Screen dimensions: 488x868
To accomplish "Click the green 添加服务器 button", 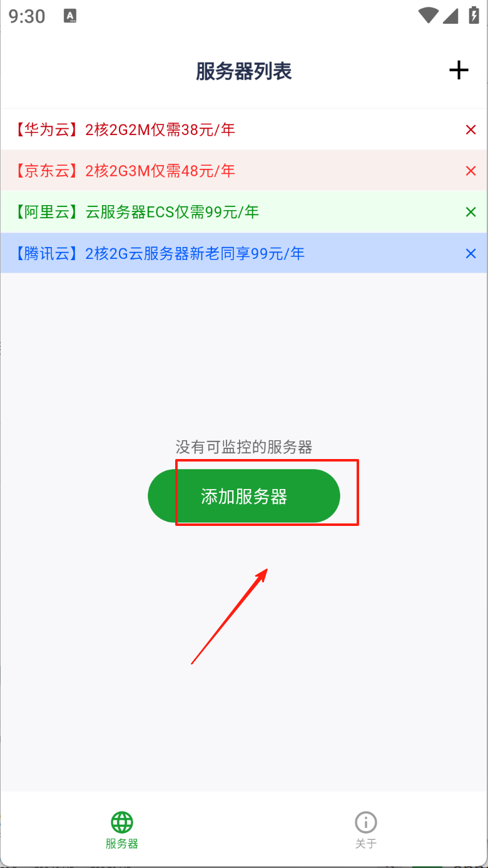I will (244, 496).
